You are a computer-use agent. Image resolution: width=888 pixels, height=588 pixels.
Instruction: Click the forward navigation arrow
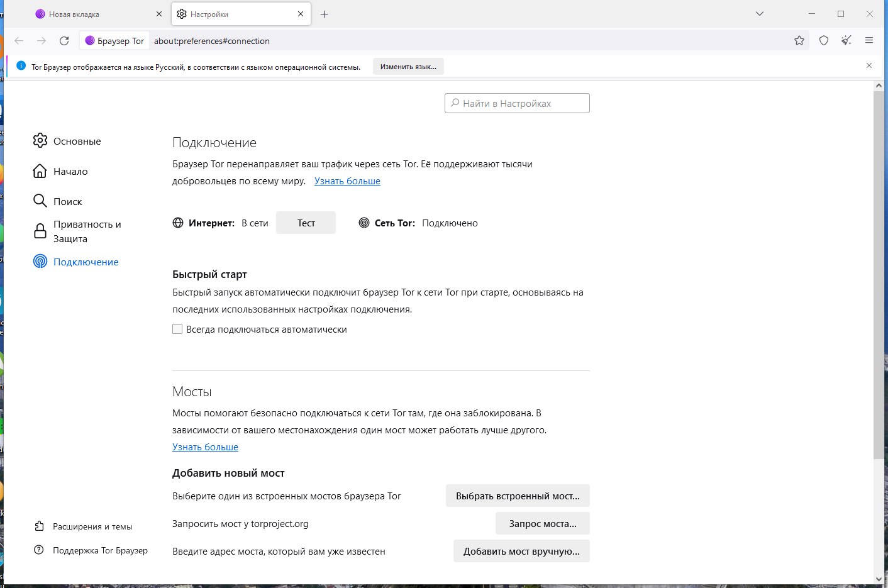[42, 41]
